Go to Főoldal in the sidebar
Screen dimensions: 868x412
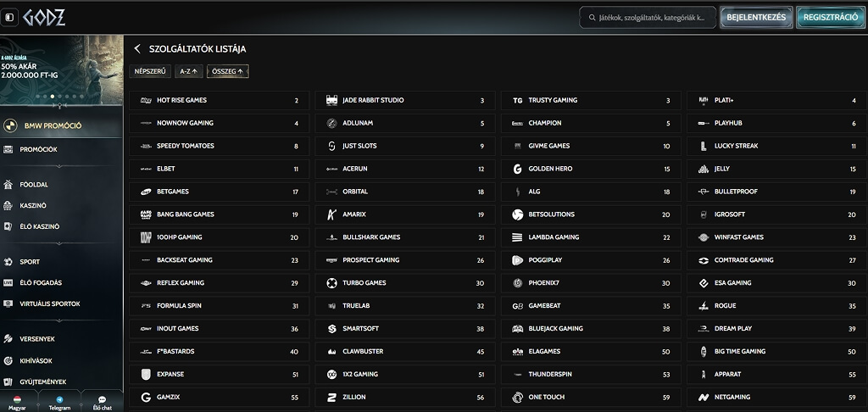click(x=34, y=185)
